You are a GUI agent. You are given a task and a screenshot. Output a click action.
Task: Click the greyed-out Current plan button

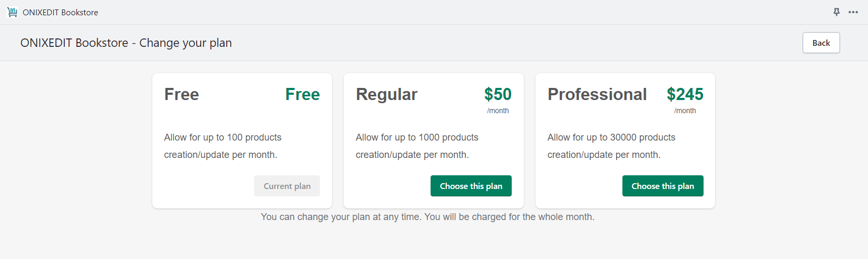pyautogui.click(x=287, y=186)
